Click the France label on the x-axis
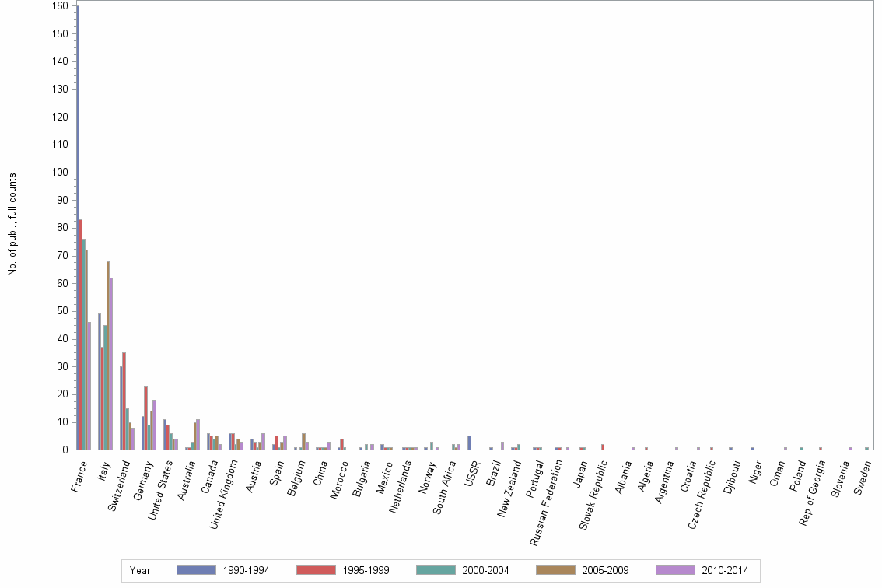Image resolution: width=882 pixels, height=588 pixels. coord(79,475)
